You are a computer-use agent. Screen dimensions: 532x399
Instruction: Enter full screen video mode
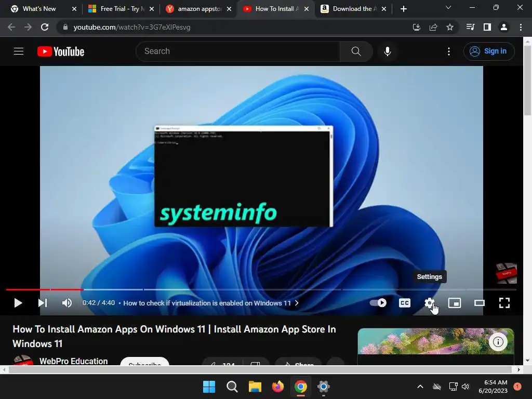point(504,303)
